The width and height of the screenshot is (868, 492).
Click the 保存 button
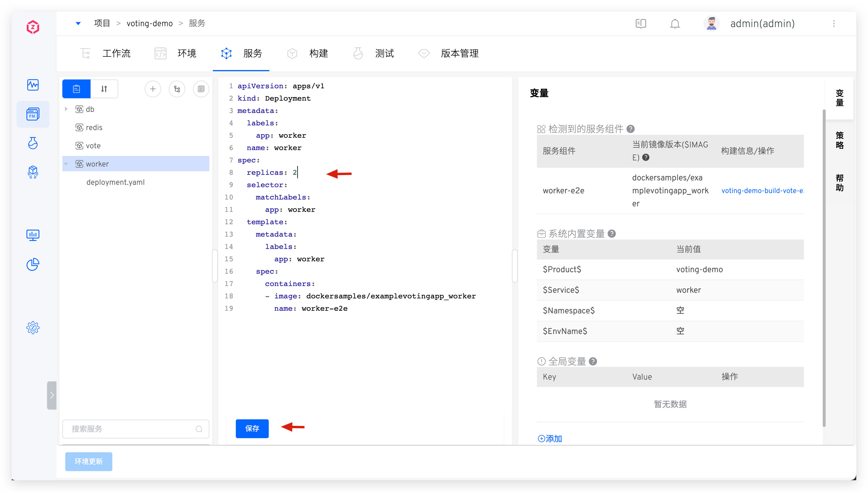click(252, 428)
